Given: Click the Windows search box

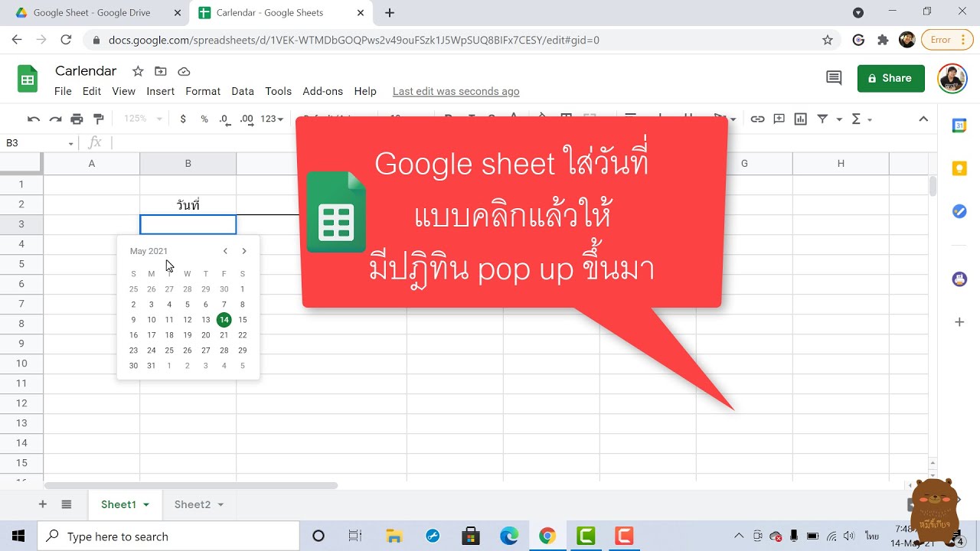Looking at the screenshot, I should 168,536.
